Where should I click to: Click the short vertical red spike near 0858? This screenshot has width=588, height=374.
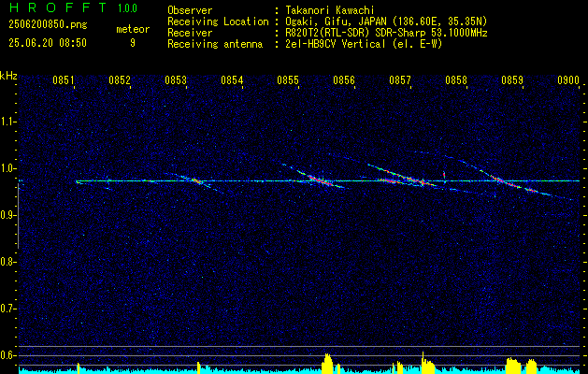pos(444,175)
